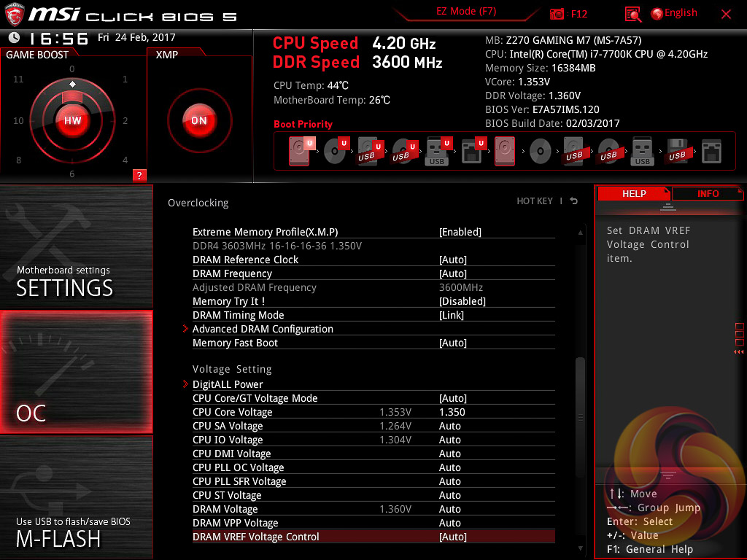Click the scroll down arrow of settings list
This screenshot has height=560, width=747.
click(580, 548)
